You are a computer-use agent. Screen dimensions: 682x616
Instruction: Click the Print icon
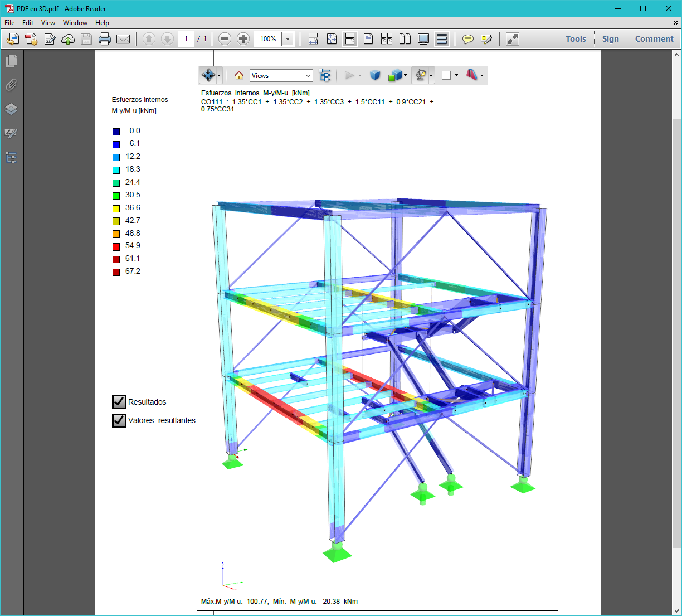pos(104,39)
